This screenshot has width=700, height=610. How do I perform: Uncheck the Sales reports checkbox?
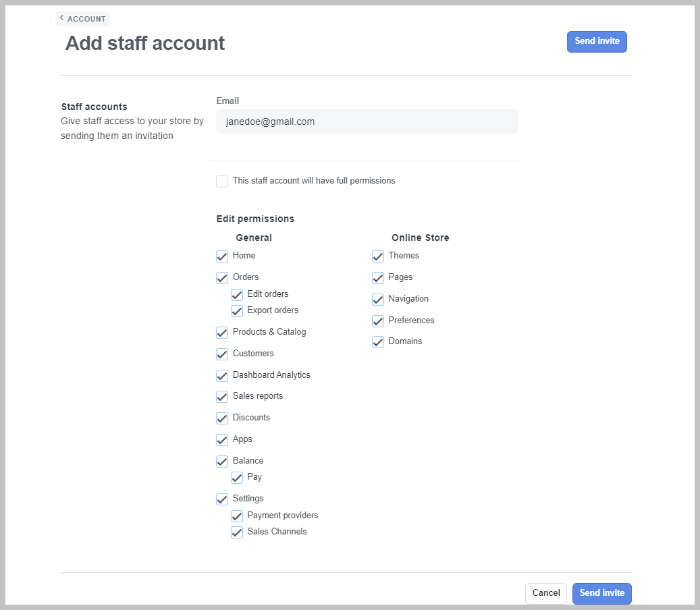pyautogui.click(x=222, y=396)
